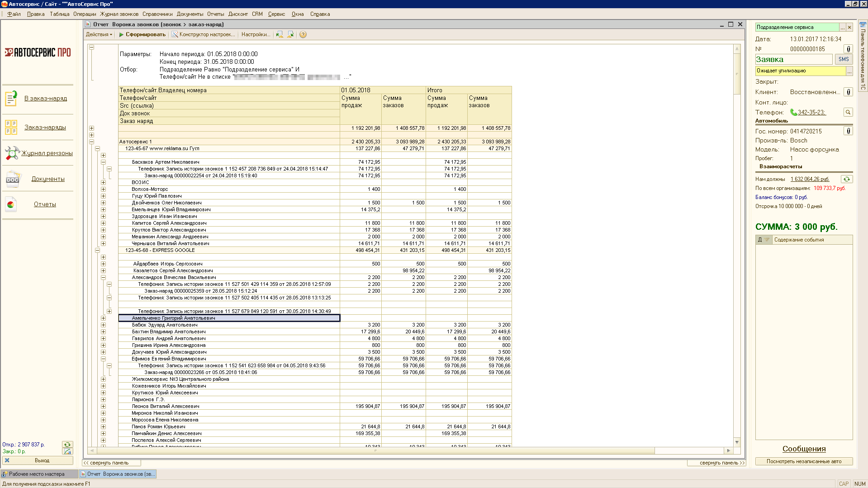This screenshot has width=868, height=488.
Task: Click the paperclip icon next to Гос. номер
Action: (x=848, y=131)
